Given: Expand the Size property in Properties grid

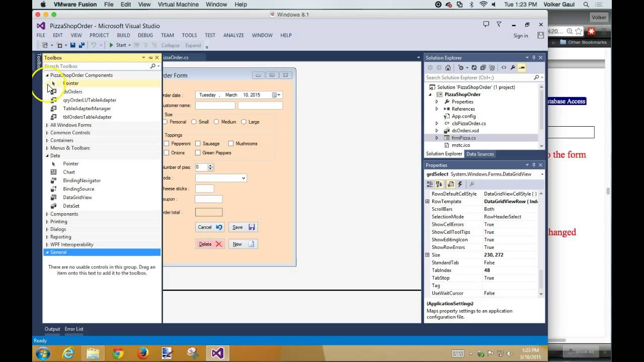Looking at the screenshot, I should tap(428, 255).
